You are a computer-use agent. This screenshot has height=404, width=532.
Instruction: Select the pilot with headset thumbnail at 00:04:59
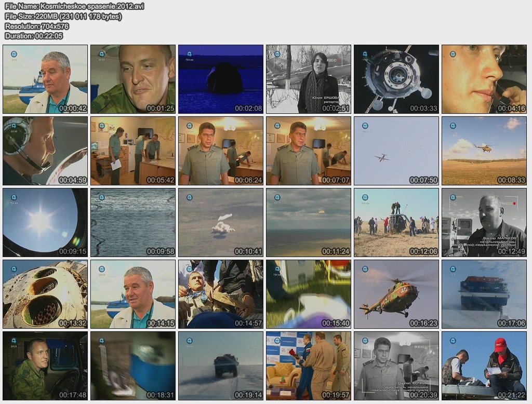click(45, 151)
